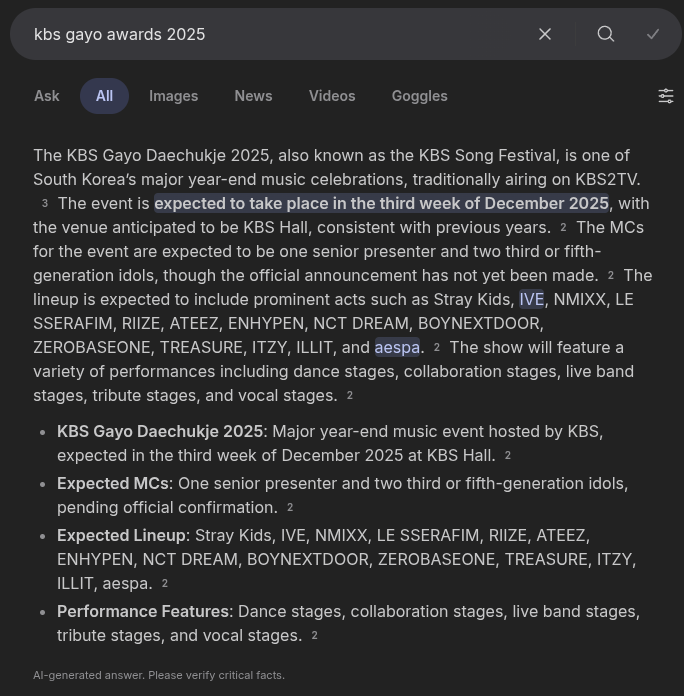684x696 pixels.
Task: Follow the aespa link in the answer paragraph
Action: tap(397, 347)
